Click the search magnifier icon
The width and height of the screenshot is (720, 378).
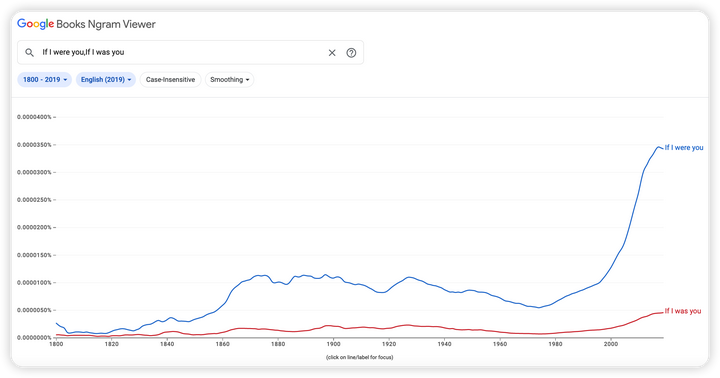29,52
